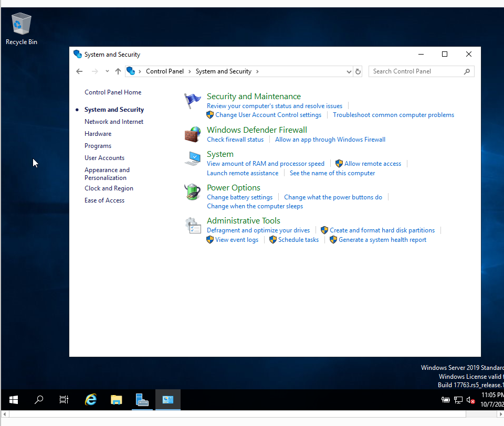Click View event logs link

[x=237, y=240]
